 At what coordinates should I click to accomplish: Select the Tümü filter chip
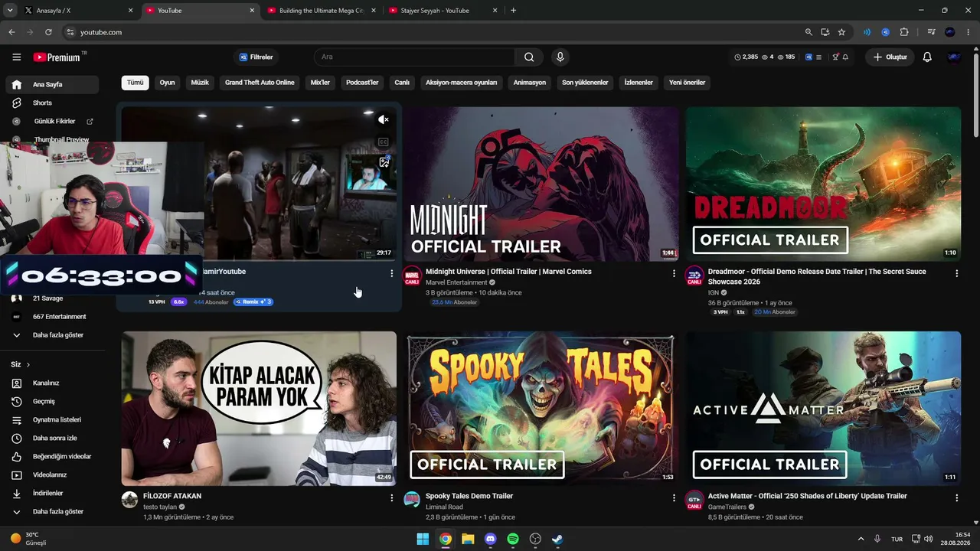pyautogui.click(x=135, y=83)
